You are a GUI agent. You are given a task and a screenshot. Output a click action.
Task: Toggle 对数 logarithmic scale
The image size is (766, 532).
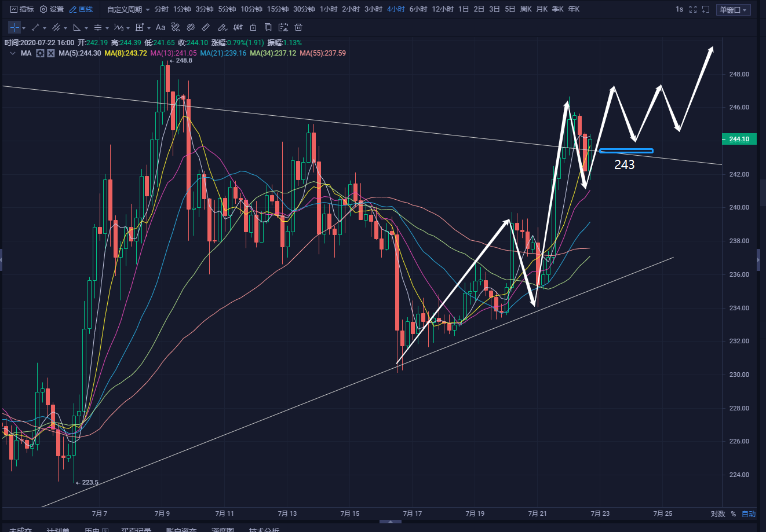click(x=718, y=513)
